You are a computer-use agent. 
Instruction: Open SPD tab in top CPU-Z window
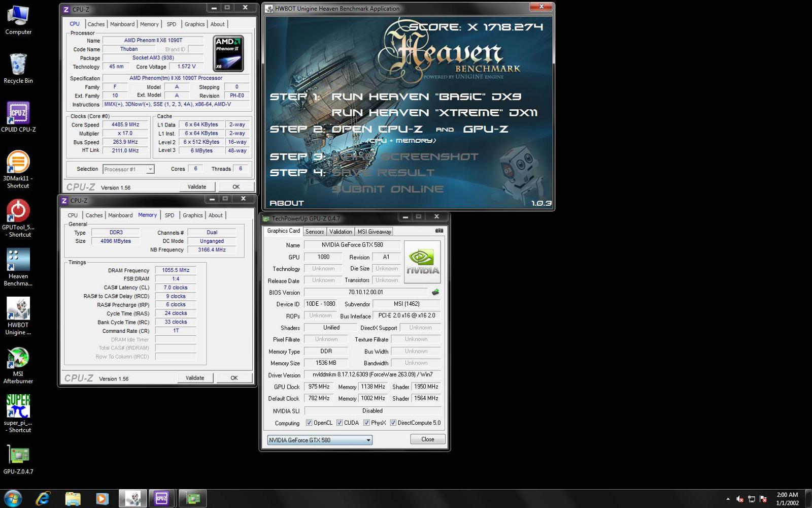(x=172, y=24)
